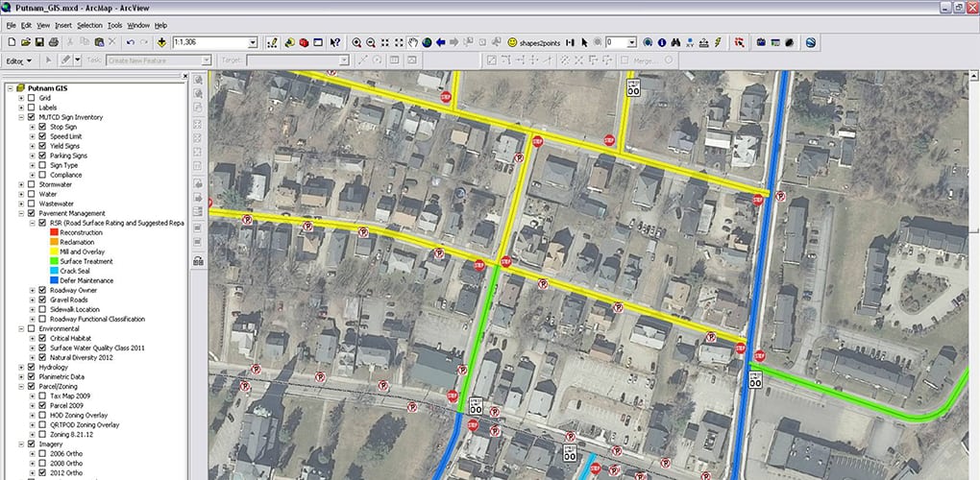Open the numeric value dropdown showing 0

click(x=632, y=42)
